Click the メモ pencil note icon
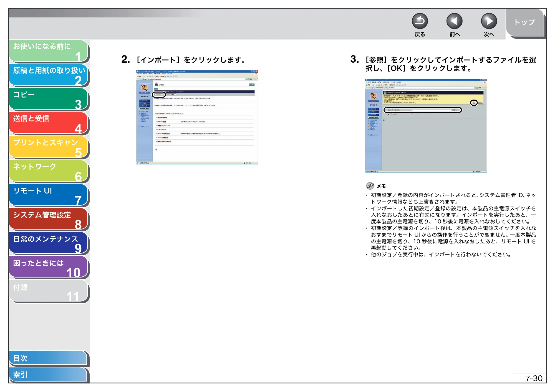555x392 pixels. 370,186
